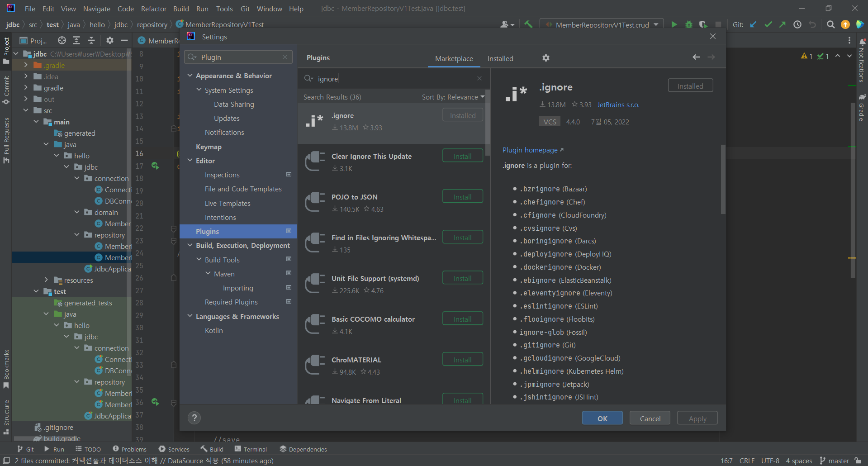
Task: Select opened file locate icon in Project panel
Action: pyautogui.click(x=62, y=40)
